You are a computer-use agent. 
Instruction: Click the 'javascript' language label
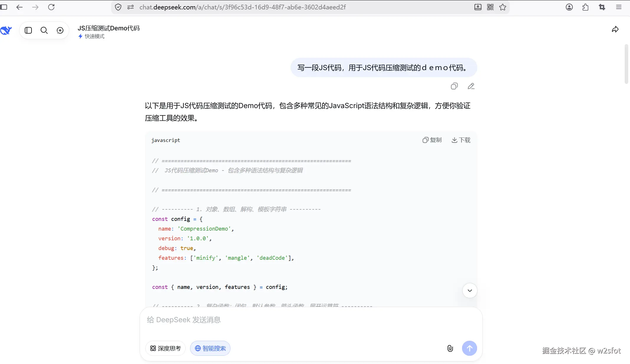pyautogui.click(x=166, y=140)
